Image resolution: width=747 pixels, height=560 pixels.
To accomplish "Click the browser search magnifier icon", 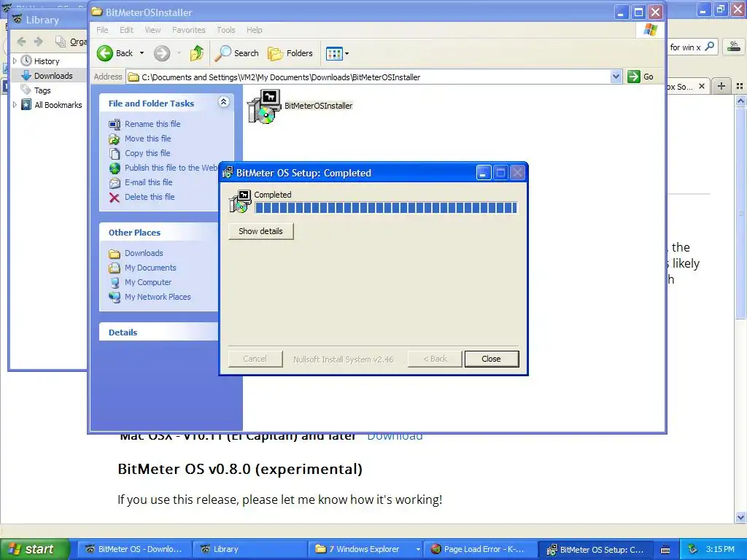I will (709, 47).
